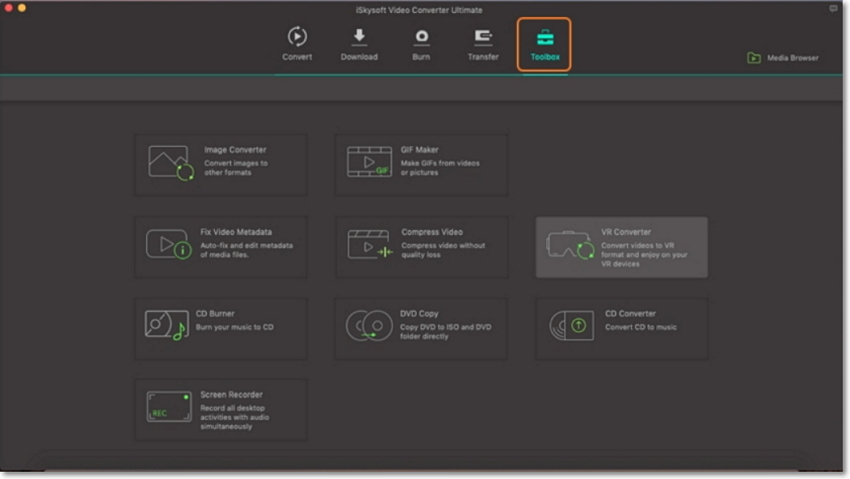Screen dimensions: 850x479
Task: Launch the Screen Recorder REC icon
Action: pos(168,407)
